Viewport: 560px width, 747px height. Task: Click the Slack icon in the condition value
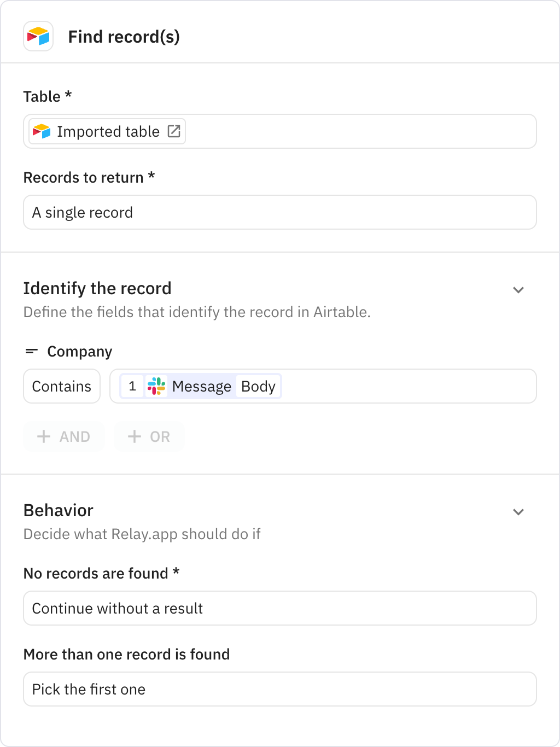pyautogui.click(x=157, y=386)
